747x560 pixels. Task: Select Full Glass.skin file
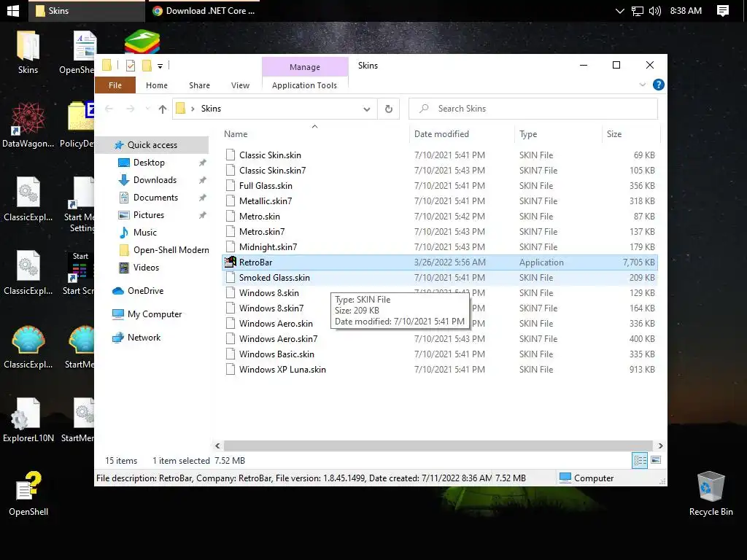pos(438,186)
